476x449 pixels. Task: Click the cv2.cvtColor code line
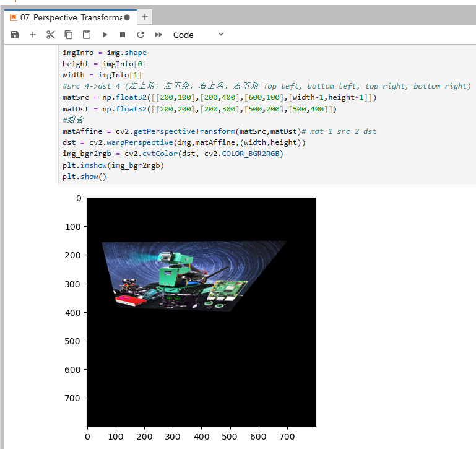tap(173, 154)
